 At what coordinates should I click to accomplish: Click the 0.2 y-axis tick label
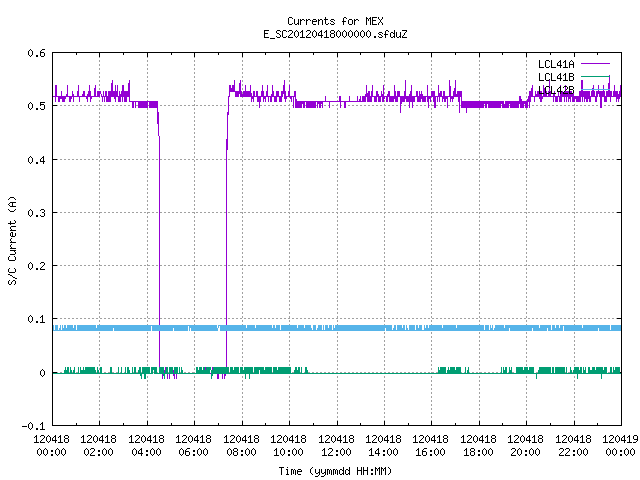point(36,266)
